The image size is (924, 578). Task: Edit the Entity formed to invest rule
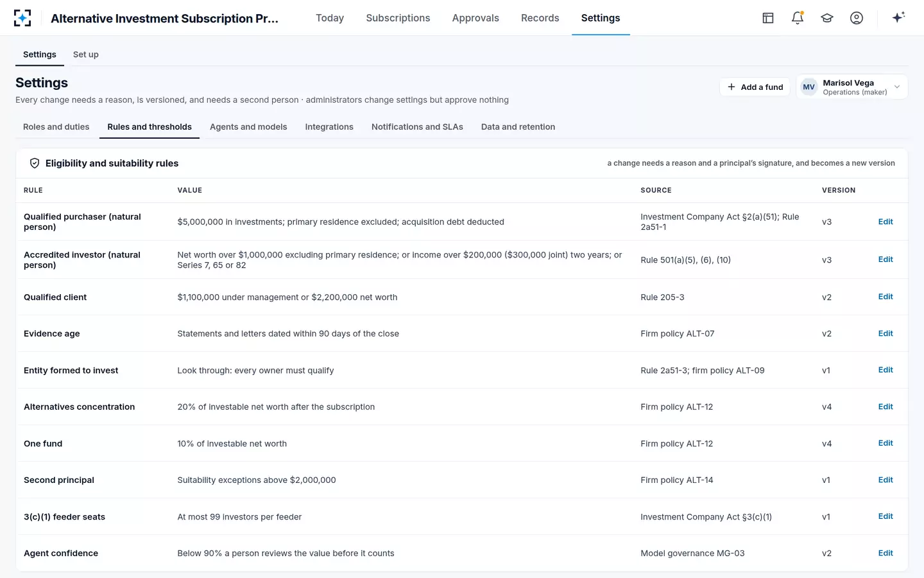click(886, 370)
